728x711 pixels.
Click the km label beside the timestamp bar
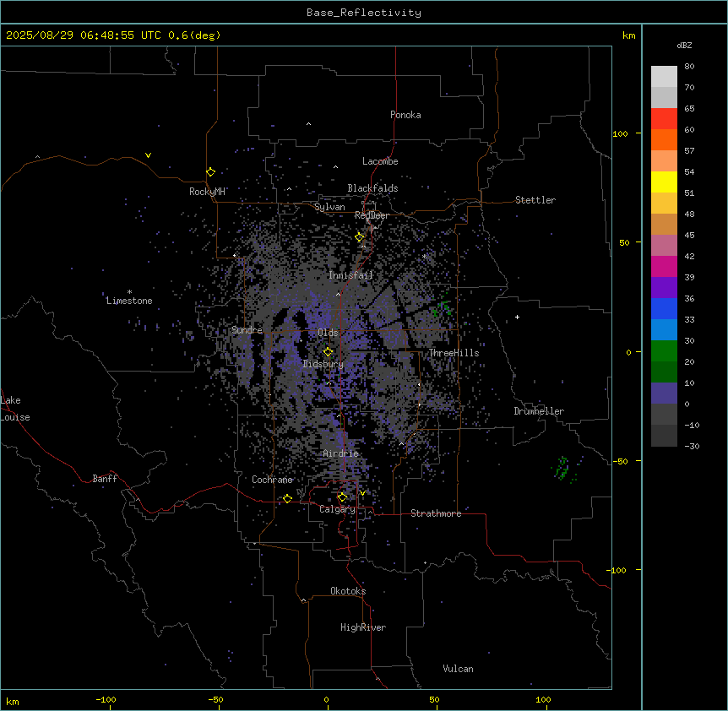point(628,35)
